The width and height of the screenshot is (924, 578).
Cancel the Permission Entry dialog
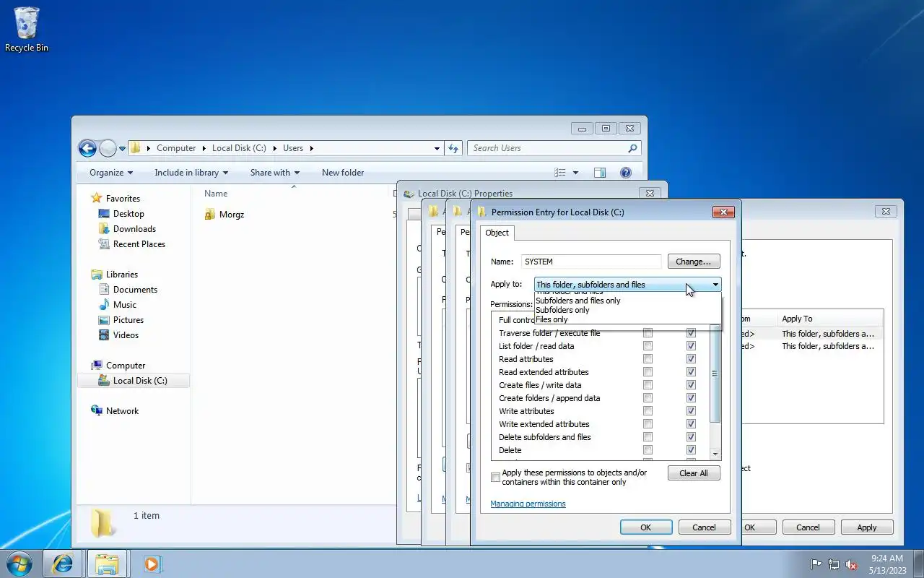704,527
